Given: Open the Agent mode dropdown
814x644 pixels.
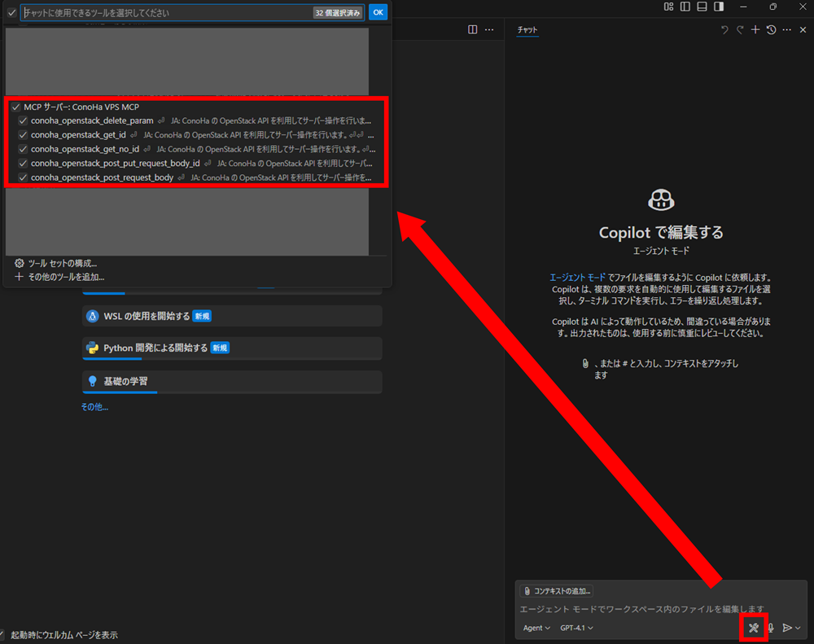Looking at the screenshot, I should pos(536,628).
